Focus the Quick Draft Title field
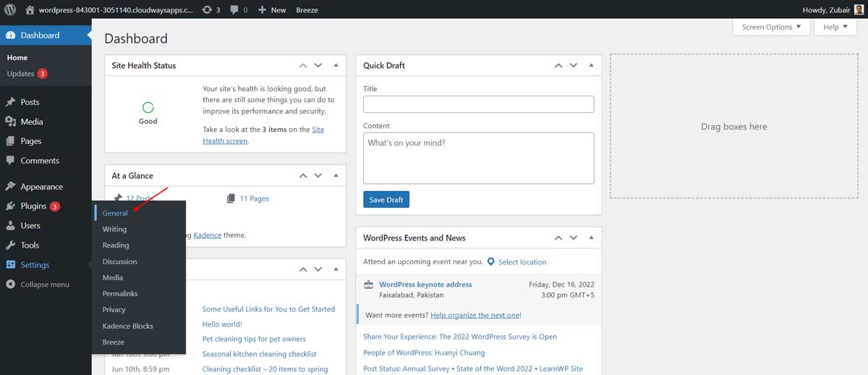The width and height of the screenshot is (868, 375). pos(478,104)
